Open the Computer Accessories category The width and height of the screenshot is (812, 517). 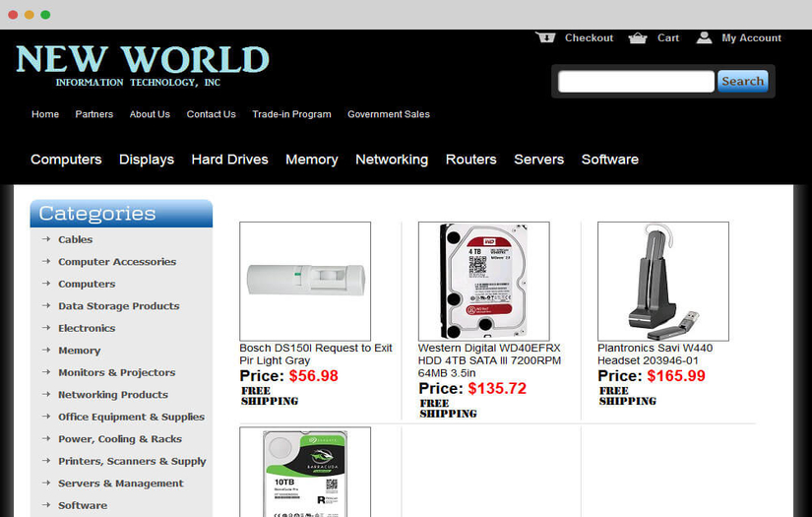[x=117, y=262]
